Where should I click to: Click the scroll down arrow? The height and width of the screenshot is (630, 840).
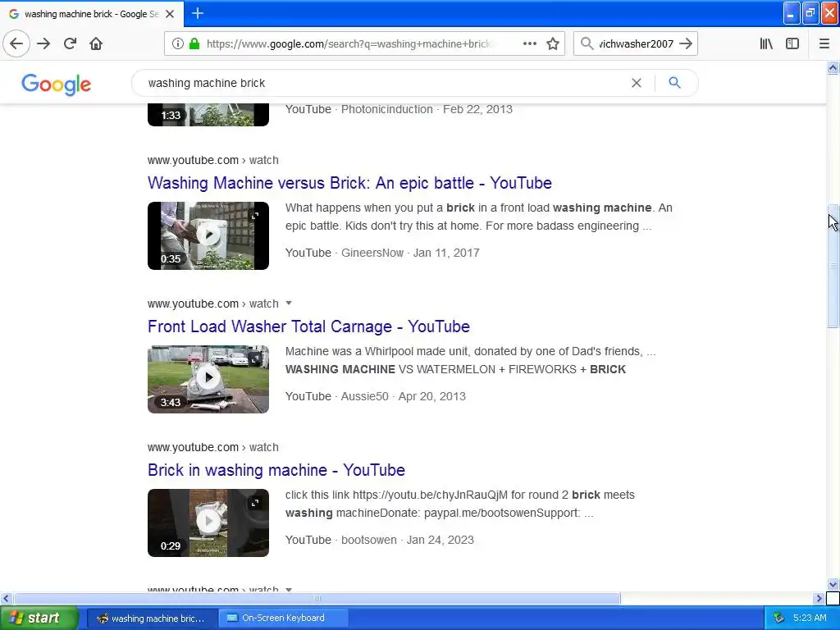[833, 584]
